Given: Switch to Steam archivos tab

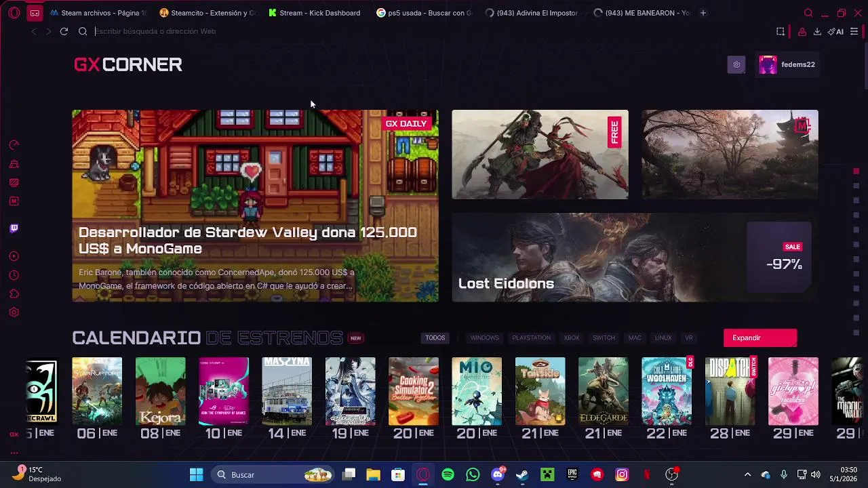Looking at the screenshot, I should pyautogui.click(x=99, y=13).
